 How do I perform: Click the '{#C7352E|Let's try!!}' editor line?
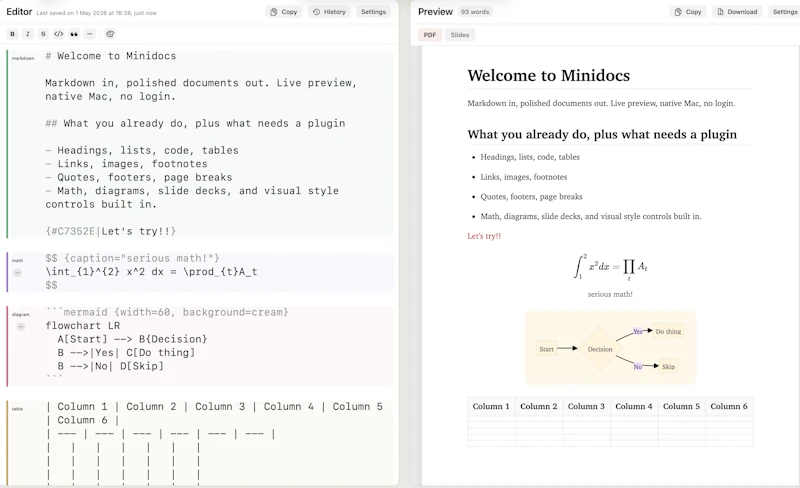click(111, 231)
